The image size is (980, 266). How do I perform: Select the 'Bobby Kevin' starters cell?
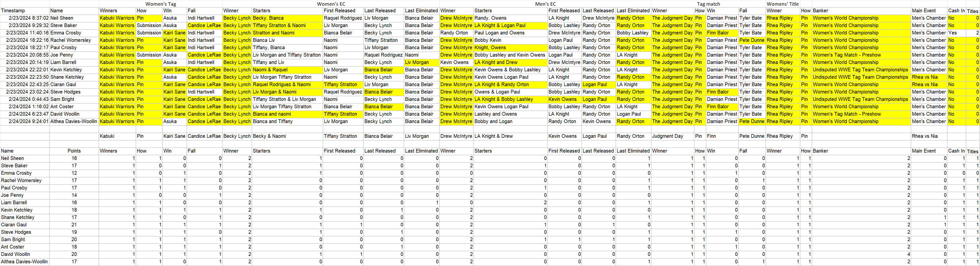[488, 40]
